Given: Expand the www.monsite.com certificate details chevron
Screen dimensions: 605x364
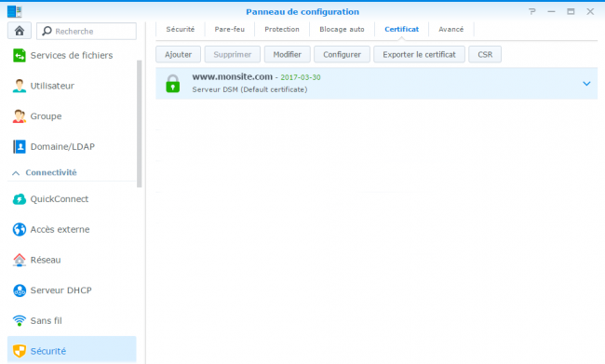Looking at the screenshot, I should tap(586, 84).
